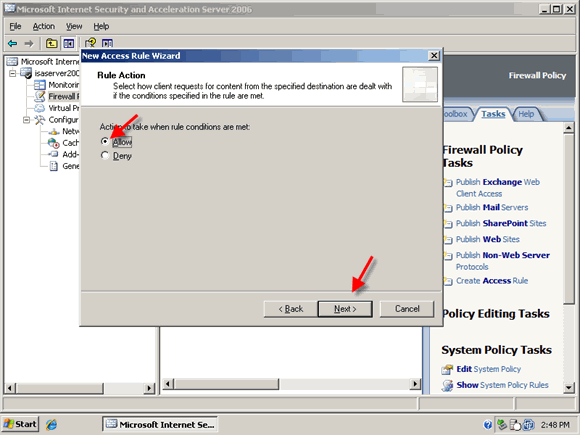Screen dimensions: 580x435
Task: Select the Deny radio button
Action: click(x=105, y=156)
